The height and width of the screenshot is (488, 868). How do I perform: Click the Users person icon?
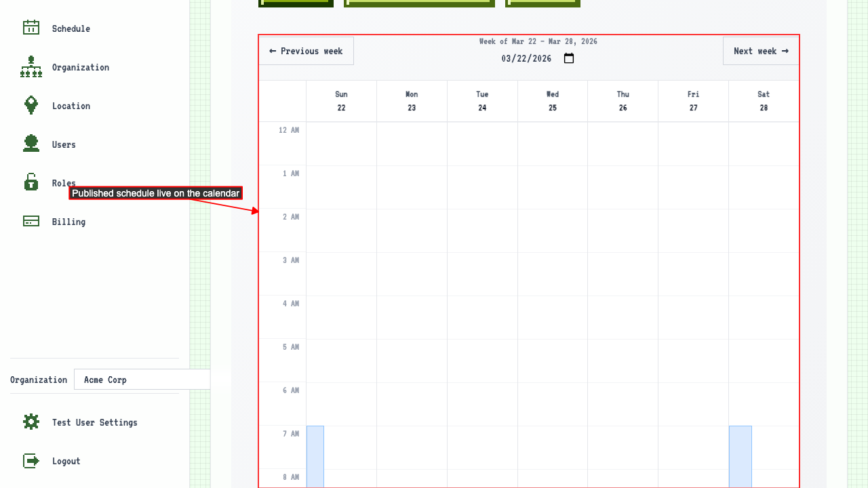click(31, 144)
